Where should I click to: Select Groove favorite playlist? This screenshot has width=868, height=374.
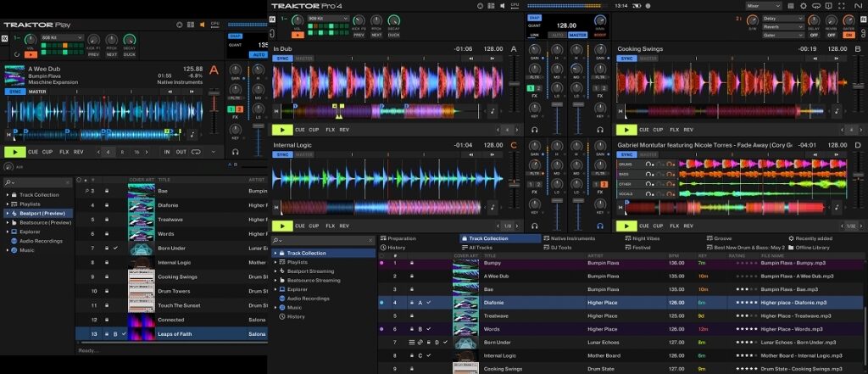(720, 238)
